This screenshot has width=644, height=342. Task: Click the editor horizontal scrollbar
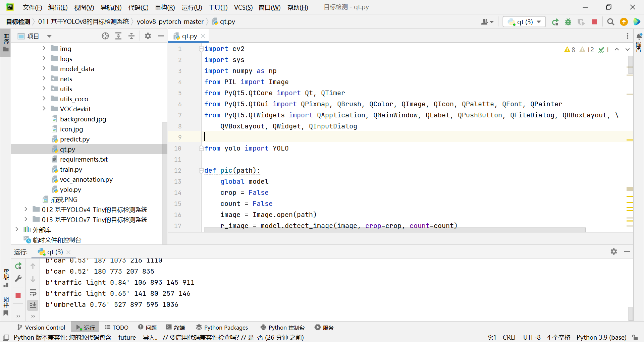coord(395,230)
